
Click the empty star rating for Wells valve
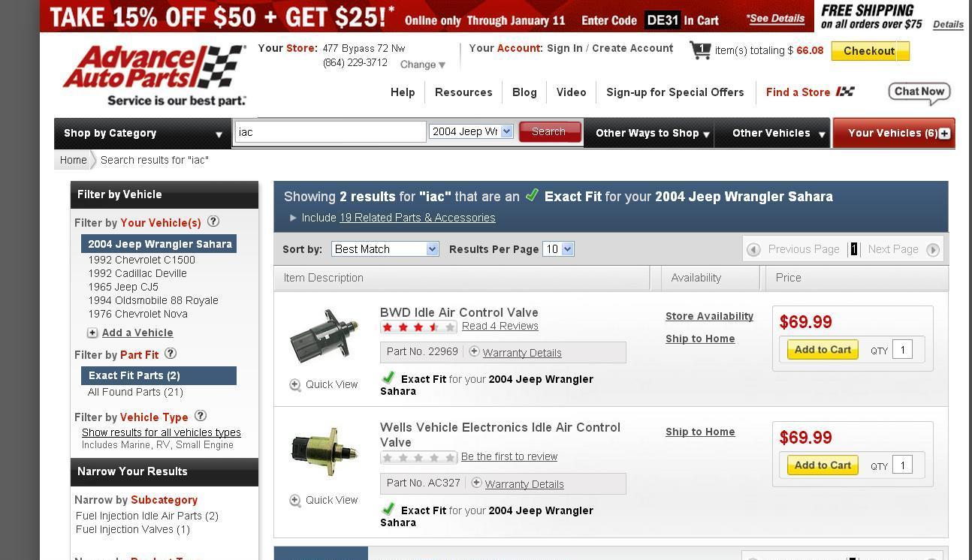(x=418, y=457)
